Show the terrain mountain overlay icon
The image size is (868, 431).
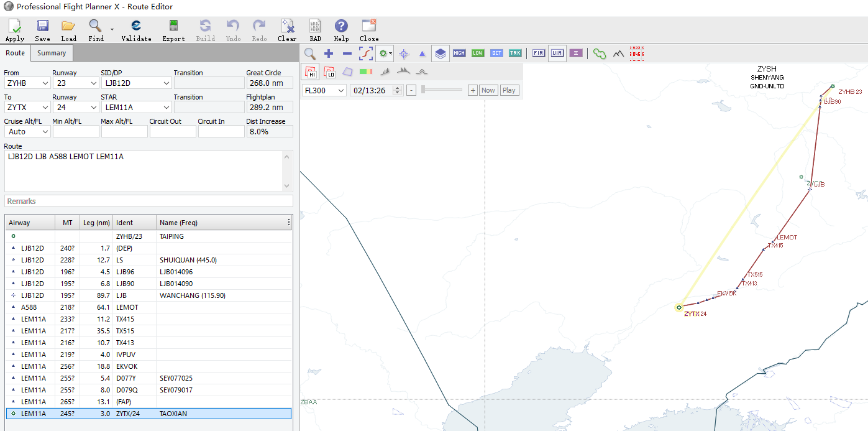point(618,53)
